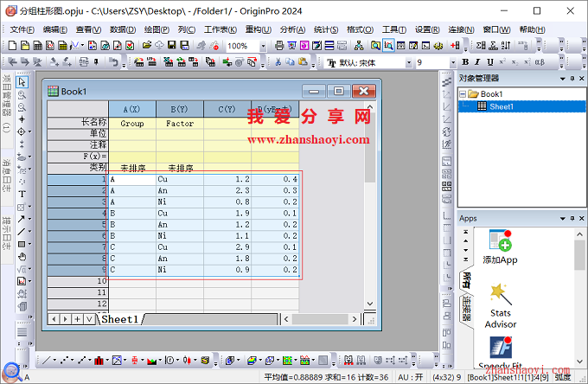Select Sheet1 in Object Manager
This screenshot has height=384, width=588.
(501, 106)
